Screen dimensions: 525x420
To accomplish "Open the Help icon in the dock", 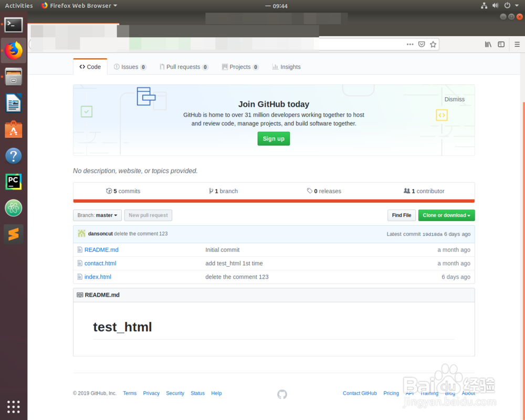I will tap(14, 156).
